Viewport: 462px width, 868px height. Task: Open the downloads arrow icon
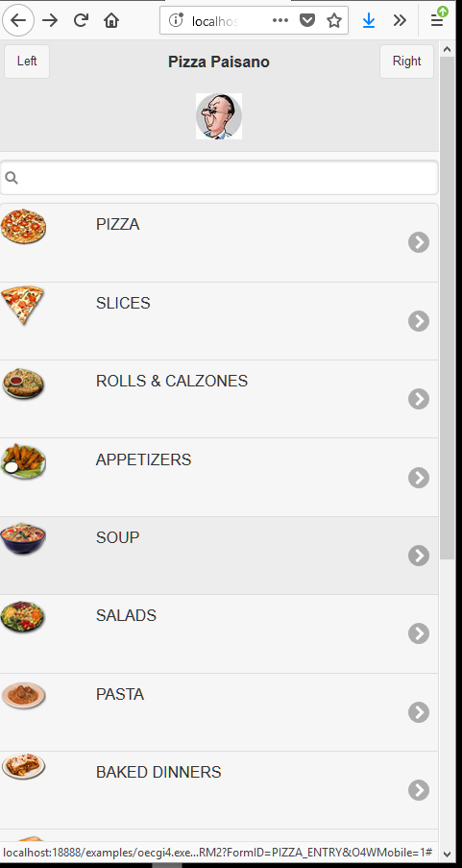[x=369, y=20]
